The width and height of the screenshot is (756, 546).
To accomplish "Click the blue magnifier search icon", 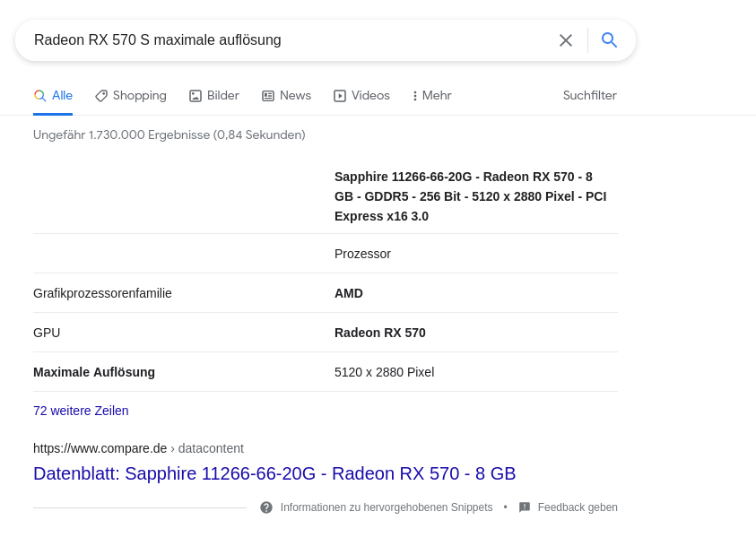I will 610,40.
